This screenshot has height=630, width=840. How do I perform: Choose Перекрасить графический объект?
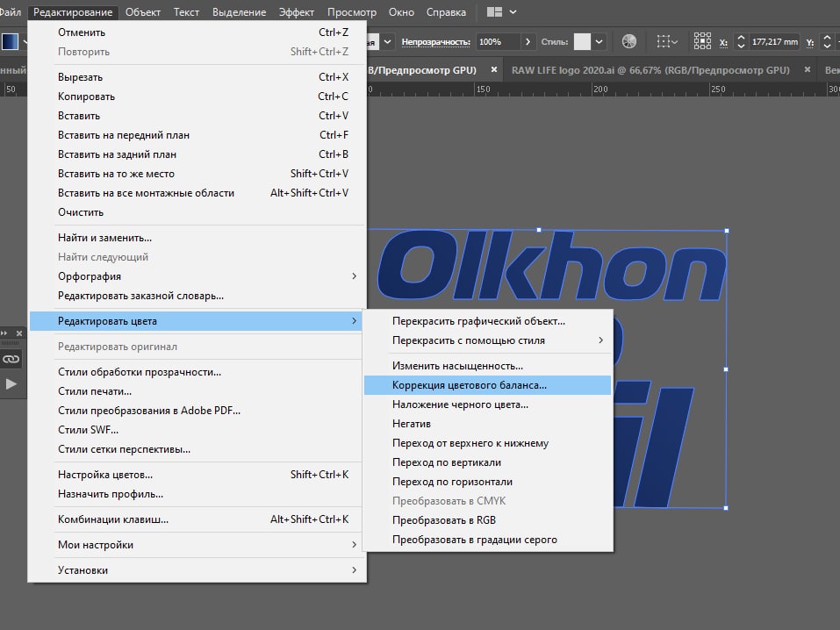coord(487,321)
